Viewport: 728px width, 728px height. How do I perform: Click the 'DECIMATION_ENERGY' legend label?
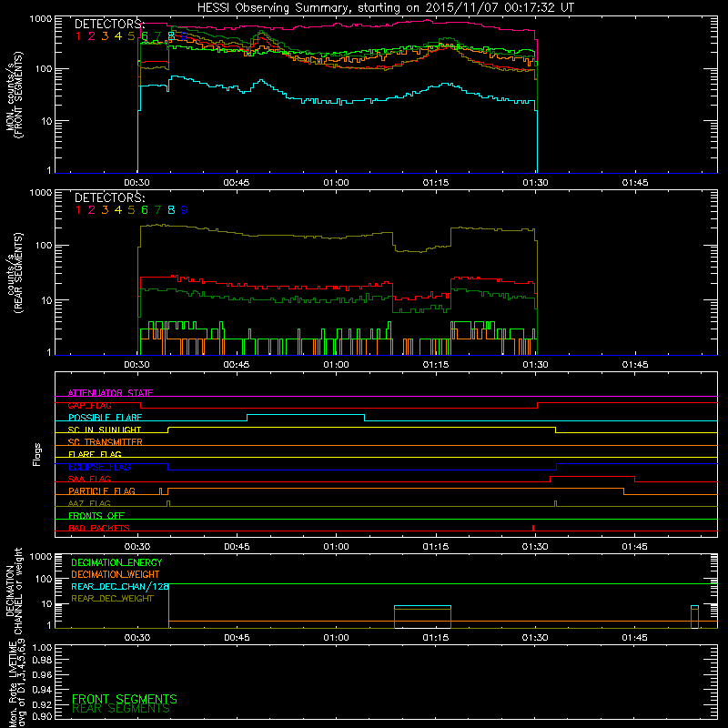(x=116, y=562)
